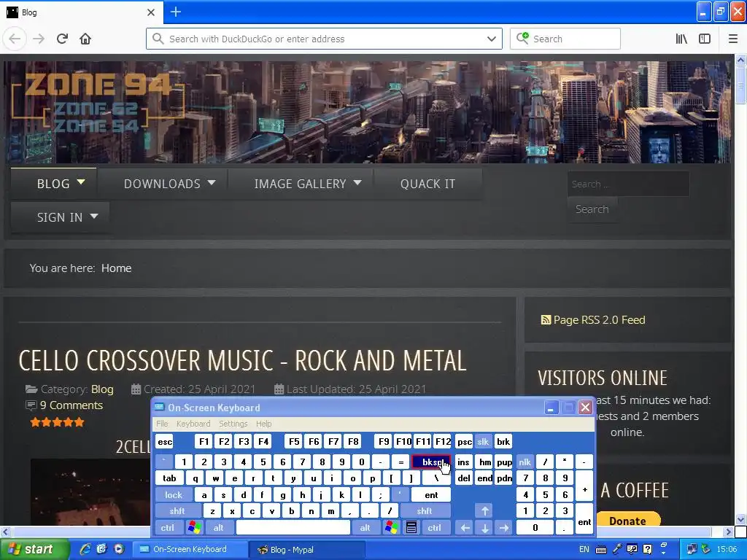
Task: Click left Windows logo key on keyboard
Action: 194,528
